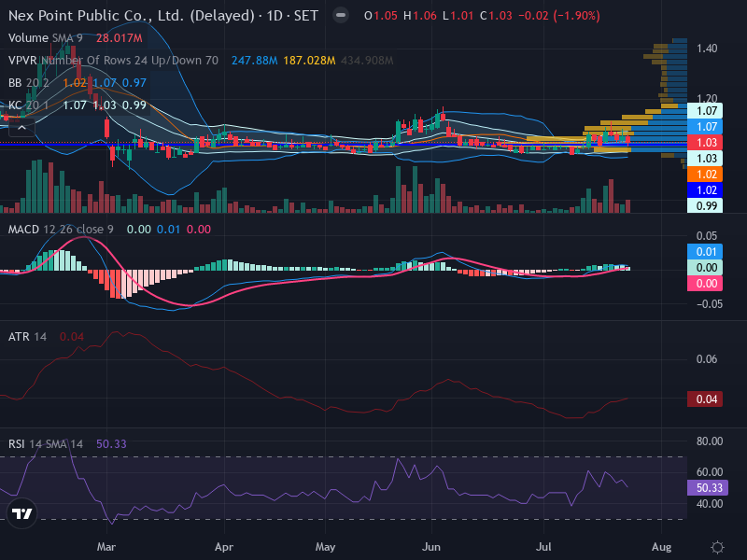Click the 1.40 price scale label
747x560 pixels.
pyautogui.click(x=707, y=49)
